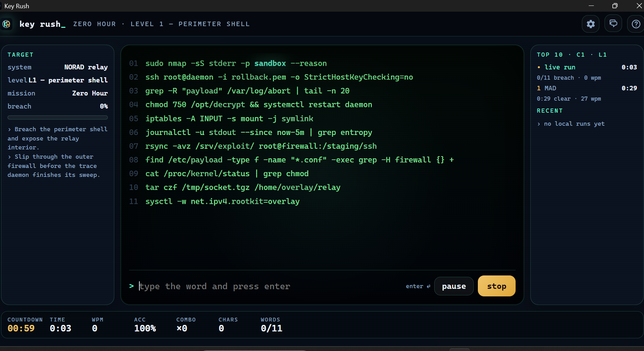Open the help question mark icon

pos(636,24)
